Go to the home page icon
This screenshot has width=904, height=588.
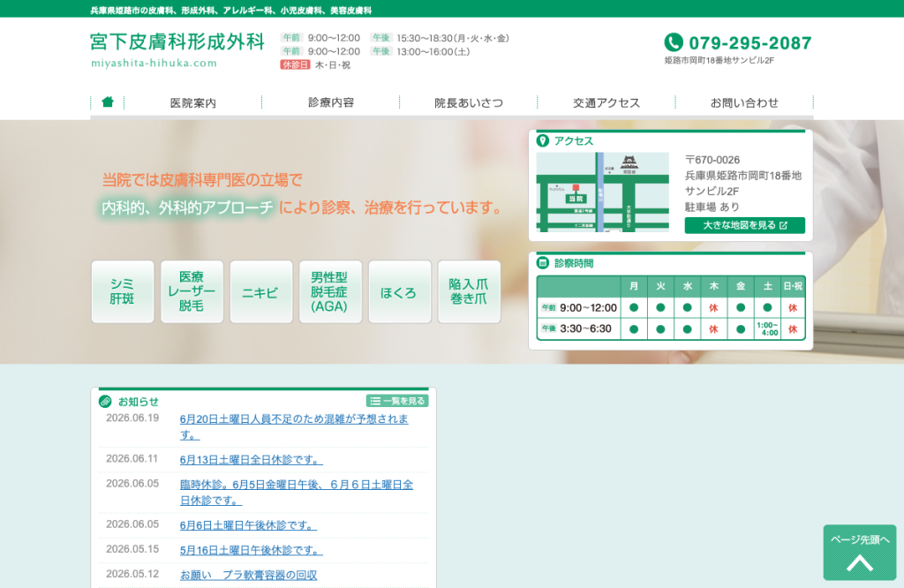tap(108, 102)
